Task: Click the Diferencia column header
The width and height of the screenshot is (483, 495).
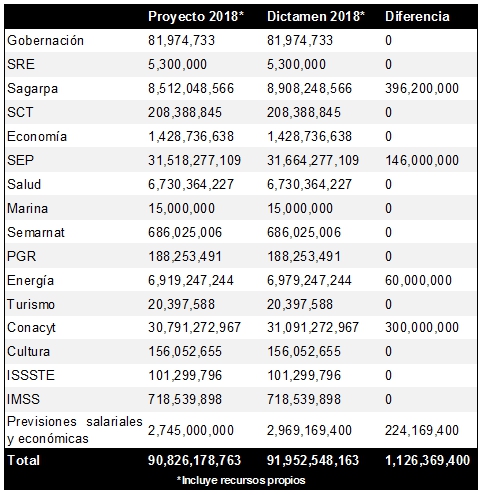Action: (x=417, y=17)
